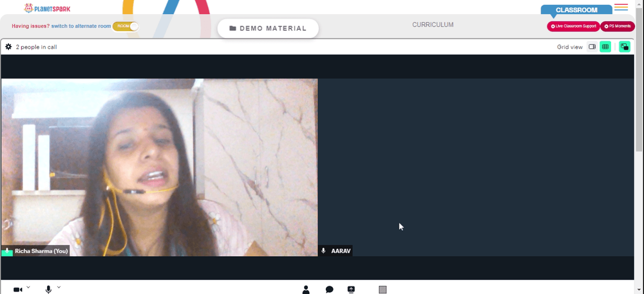
Task: Click the scrollbar up arrow
Action: click(640, 3)
